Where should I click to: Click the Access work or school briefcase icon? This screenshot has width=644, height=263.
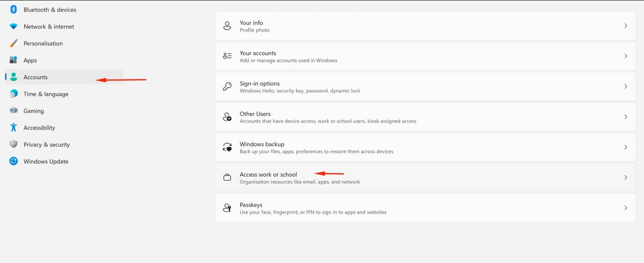[x=227, y=178]
